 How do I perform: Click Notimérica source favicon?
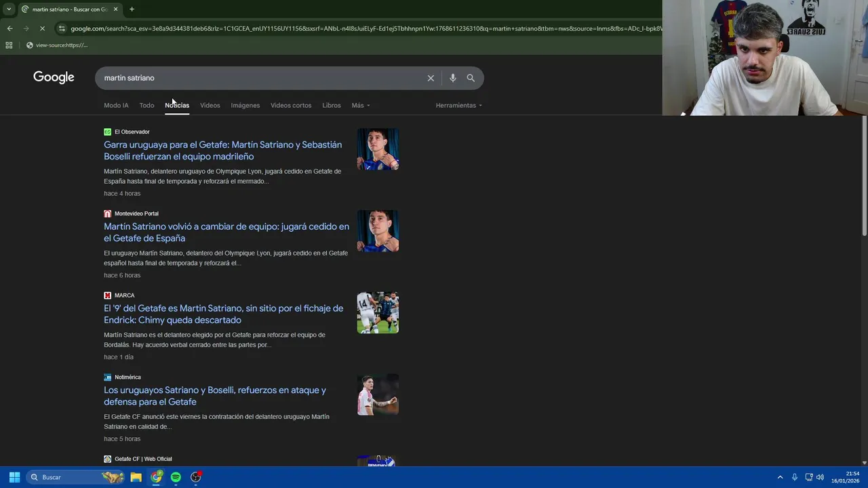(107, 378)
